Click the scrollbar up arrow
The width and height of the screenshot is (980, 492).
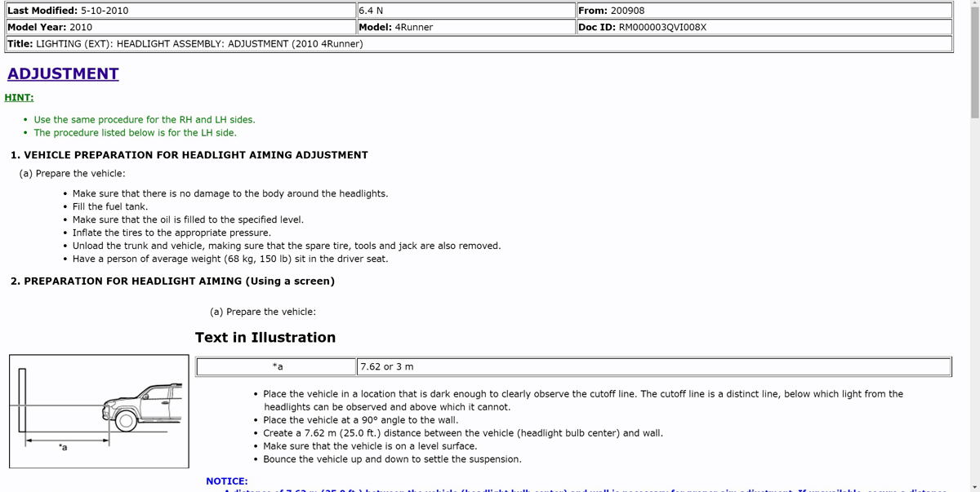pos(974,6)
